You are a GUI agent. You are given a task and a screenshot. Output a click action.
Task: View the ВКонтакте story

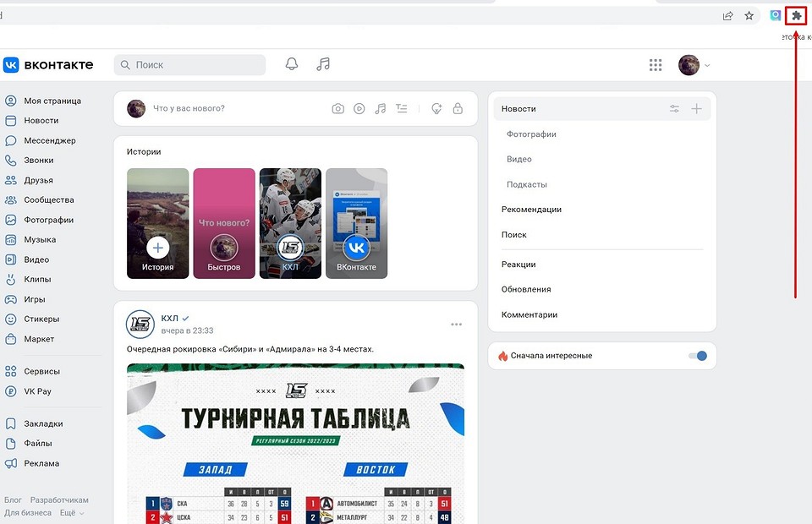tap(357, 223)
